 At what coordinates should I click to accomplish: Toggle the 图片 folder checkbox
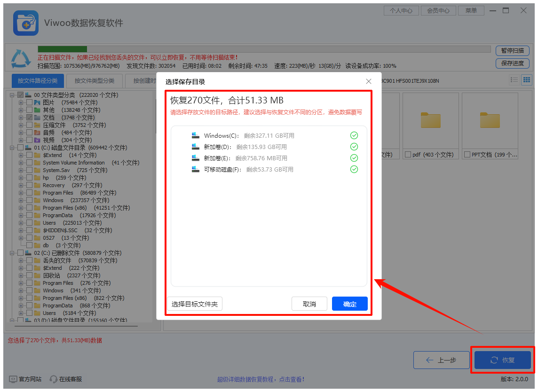click(30, 102)
